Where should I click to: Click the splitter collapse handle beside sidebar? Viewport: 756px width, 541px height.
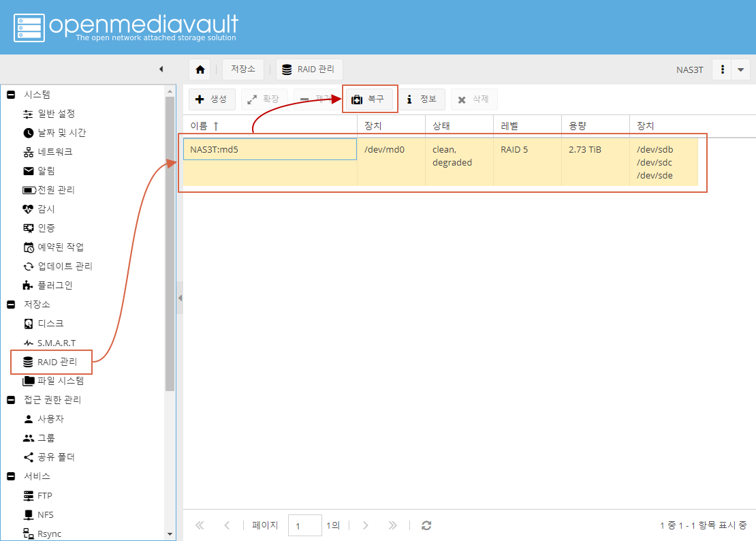(x=180, y=298)
